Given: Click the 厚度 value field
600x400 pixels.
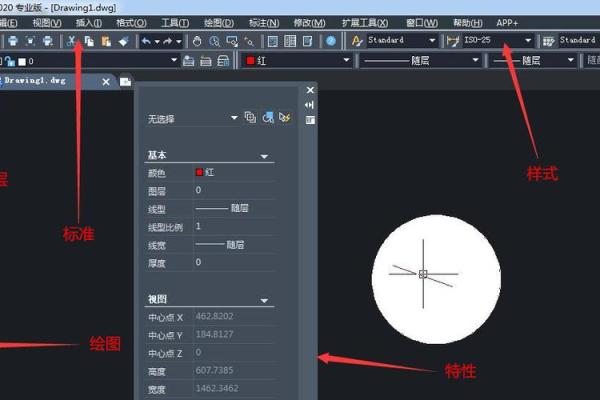Looking at the screenshot, I should (234, 263).
